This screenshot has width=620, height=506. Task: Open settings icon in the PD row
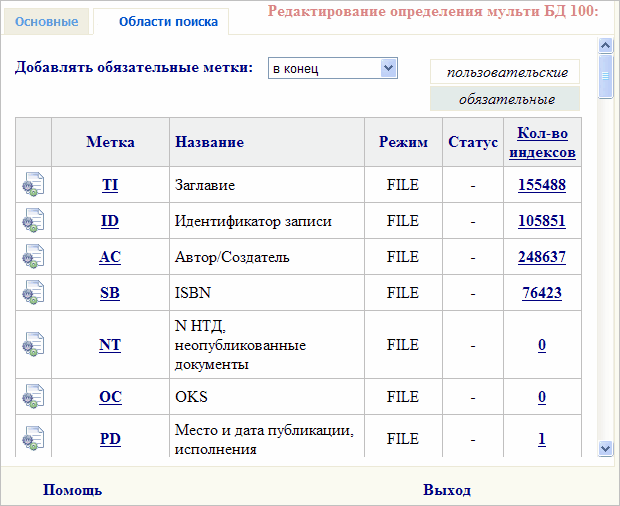pyautogui.click(x=33, y=438)
